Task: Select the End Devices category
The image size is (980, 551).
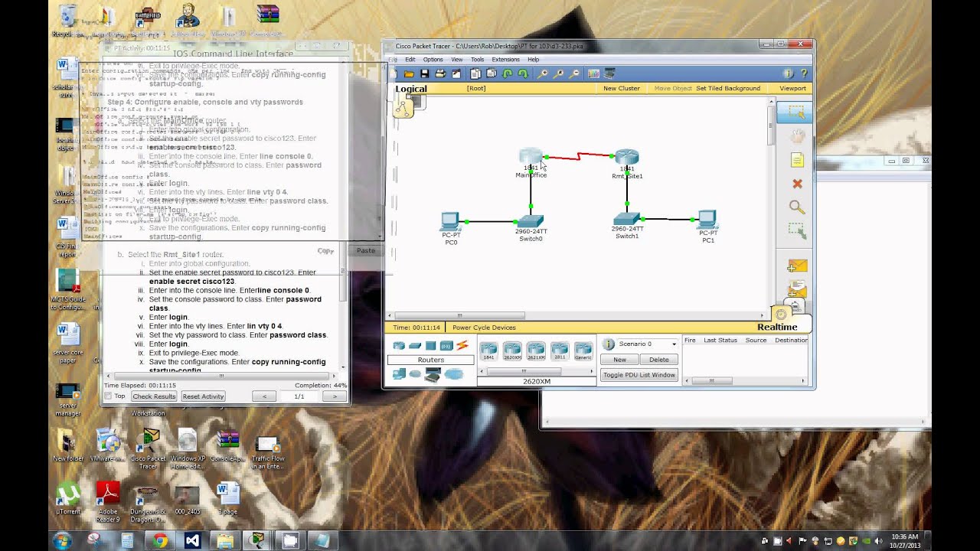Action: [399, 373]
